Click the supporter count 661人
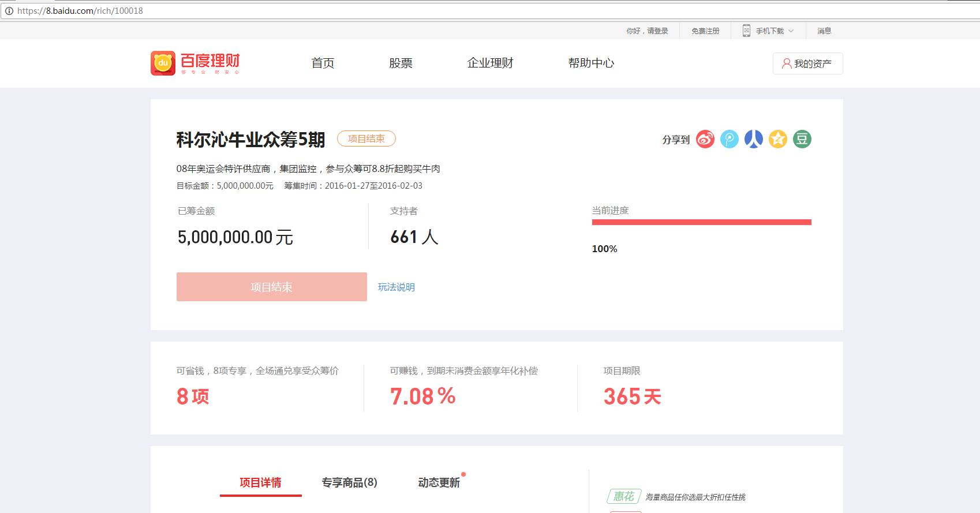Viewport: 980px width, 513px height. click(x=414, y=237)
